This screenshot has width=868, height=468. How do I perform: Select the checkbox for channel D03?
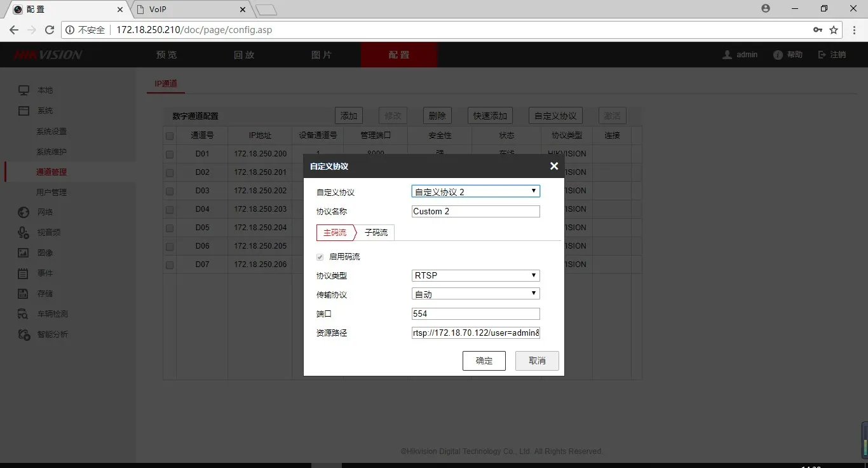169,190
